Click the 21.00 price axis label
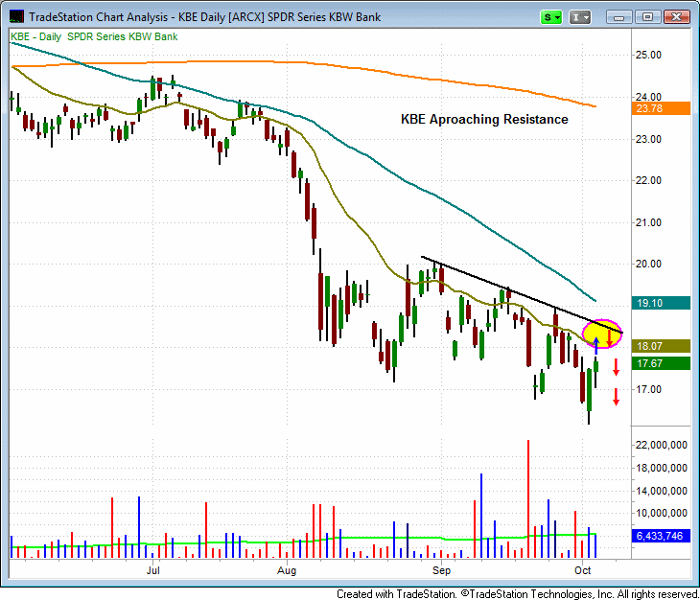The image size is (700, 600). pos(648,222)
